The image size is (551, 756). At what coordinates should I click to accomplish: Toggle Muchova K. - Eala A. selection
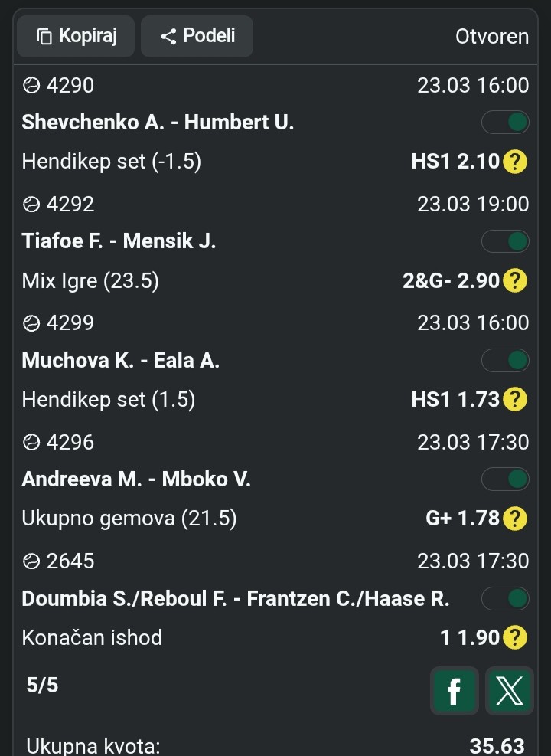(506, 360)
